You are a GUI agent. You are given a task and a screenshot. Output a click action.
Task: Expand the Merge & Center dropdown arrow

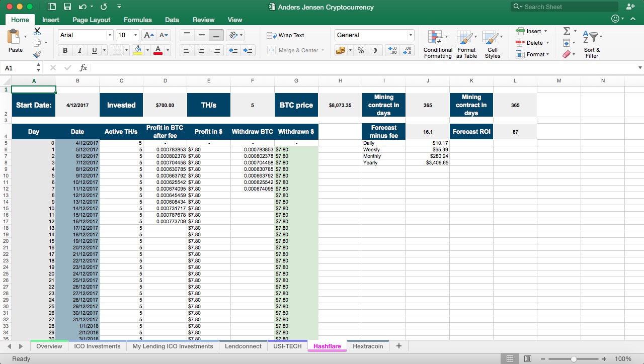tap(323, 50)
